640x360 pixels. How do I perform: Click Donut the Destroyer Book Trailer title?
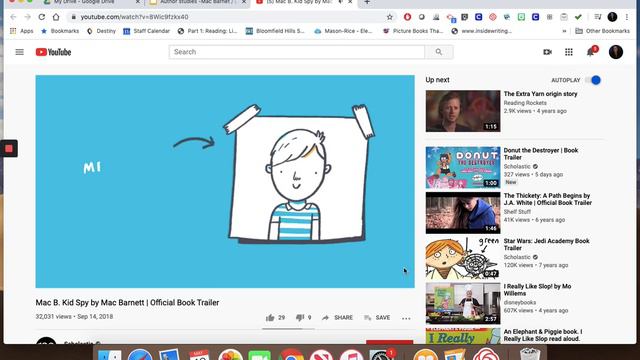[x=541, y=154]
